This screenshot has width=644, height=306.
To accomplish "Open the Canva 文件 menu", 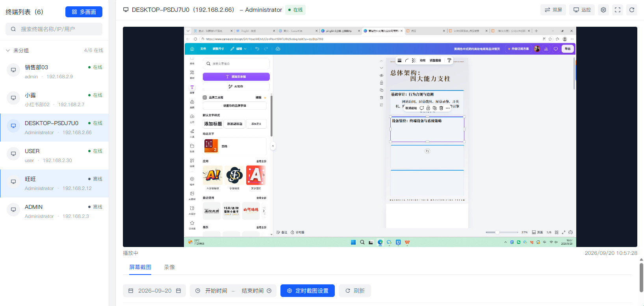I will (203, 49).
